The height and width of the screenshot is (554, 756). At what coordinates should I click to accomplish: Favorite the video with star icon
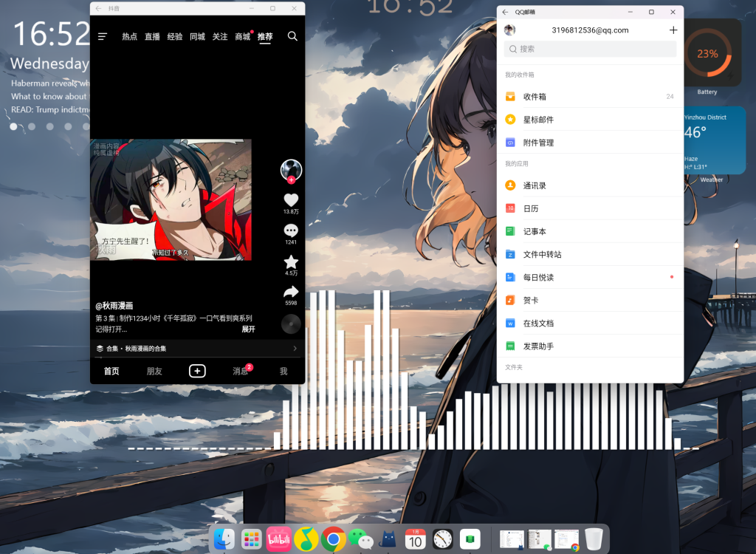click(x=291, y=262)
